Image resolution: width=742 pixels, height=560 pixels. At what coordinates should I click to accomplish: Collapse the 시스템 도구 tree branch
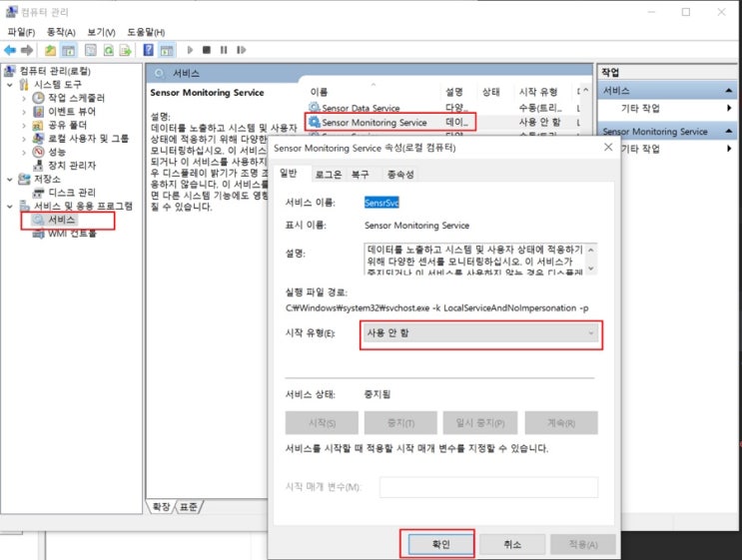[9, 85]
